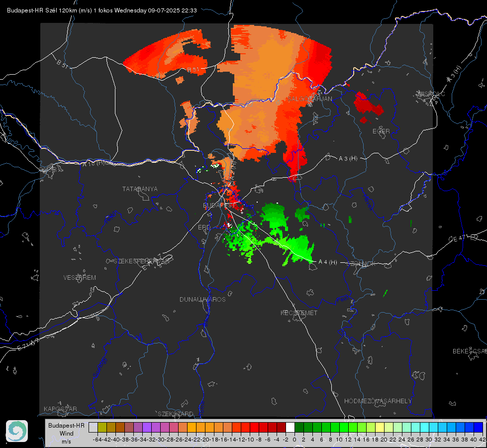
Task: Select the white swatch between -2 and 0
Action: 290,427
